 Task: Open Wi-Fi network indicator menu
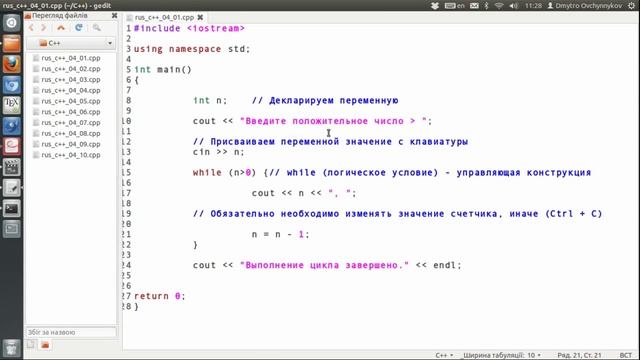click(x=498, y=6)
